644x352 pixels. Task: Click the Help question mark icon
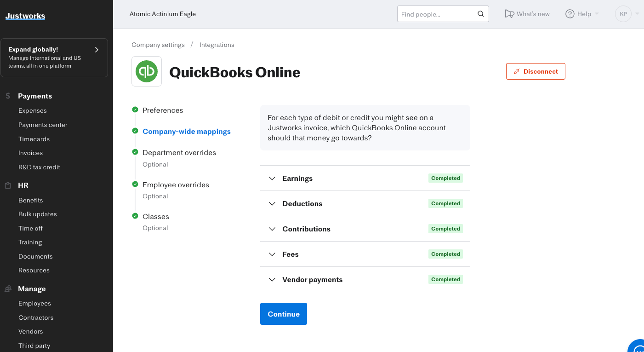tap(570, 14)
